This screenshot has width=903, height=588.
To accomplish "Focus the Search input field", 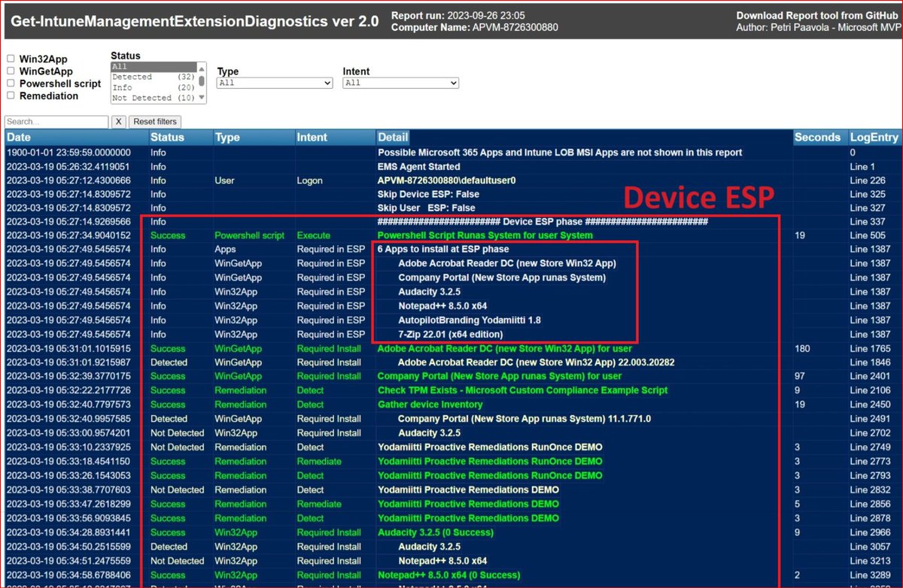I will click(x=56, y=122).
